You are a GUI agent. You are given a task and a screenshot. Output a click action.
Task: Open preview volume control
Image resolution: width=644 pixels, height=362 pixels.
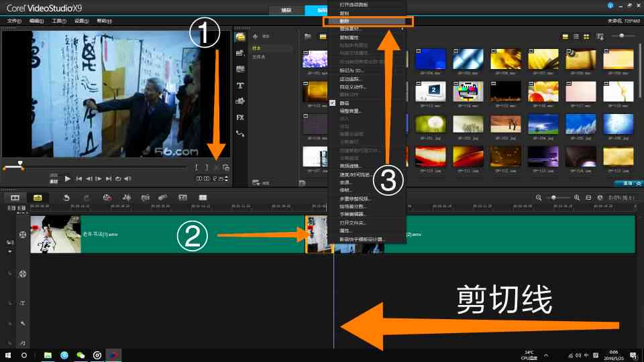[128, 179]
